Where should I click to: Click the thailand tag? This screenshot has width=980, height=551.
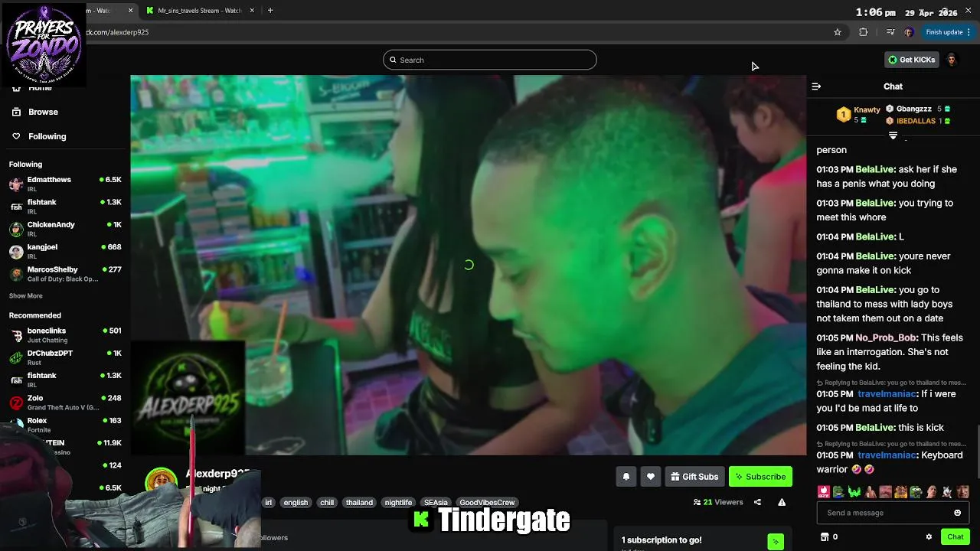point(359,503)
